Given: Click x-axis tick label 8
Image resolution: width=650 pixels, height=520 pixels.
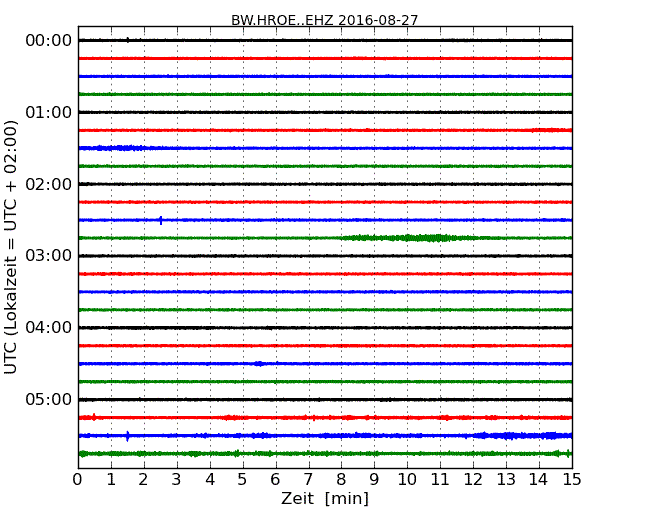Looking at the screenshot, I should tap(342, 480).
